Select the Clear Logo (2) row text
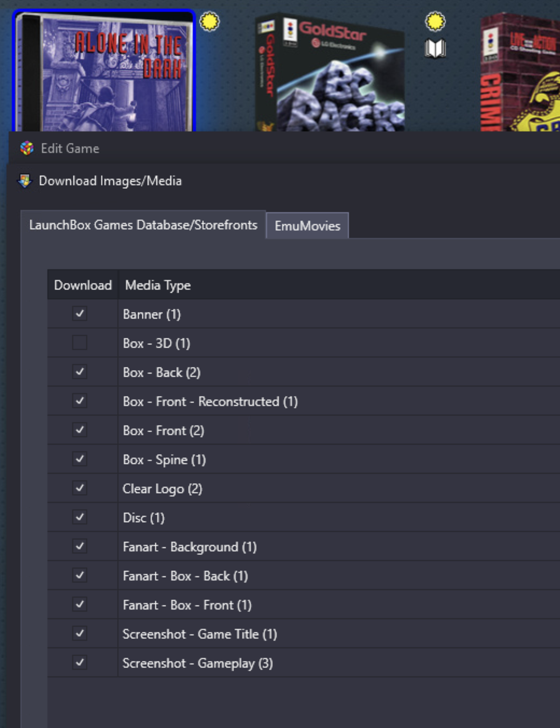This screenshot has height=728, width=560. click(x=163, y=489)
